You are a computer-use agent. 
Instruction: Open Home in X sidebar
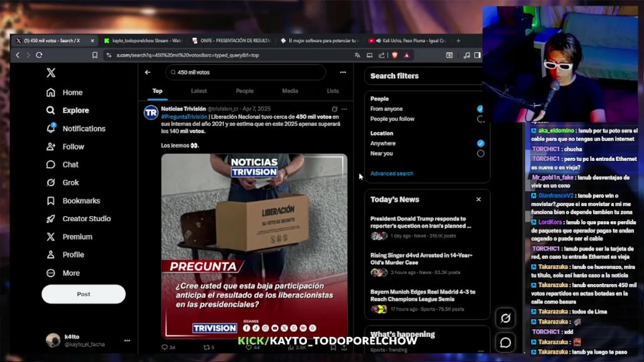(64, 93)
